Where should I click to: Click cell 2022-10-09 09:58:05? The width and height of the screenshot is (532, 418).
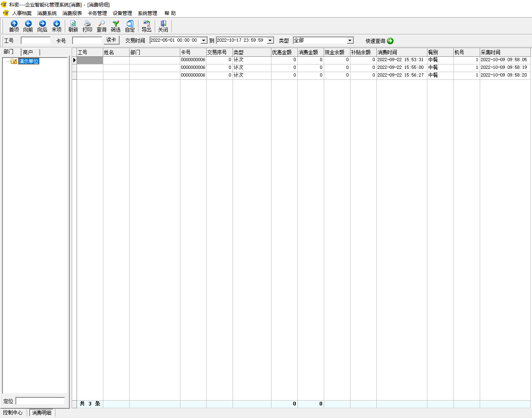click(505, 60)
